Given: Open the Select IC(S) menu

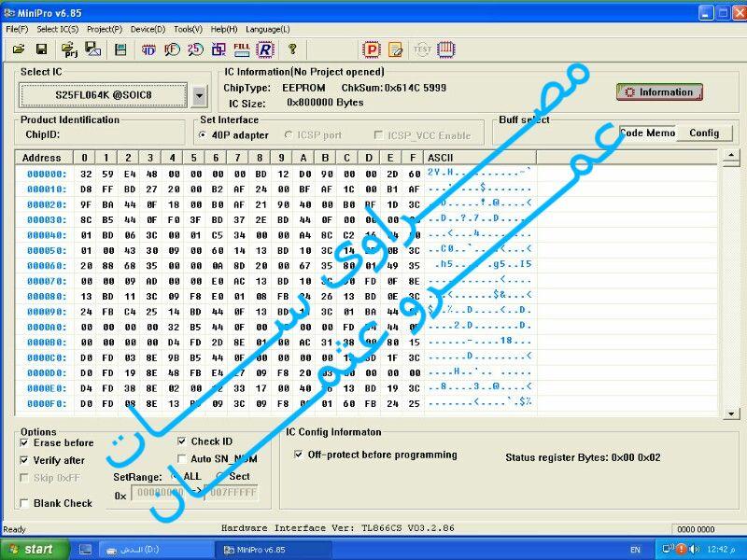Looking at the screenshot, I should point(58,30).
